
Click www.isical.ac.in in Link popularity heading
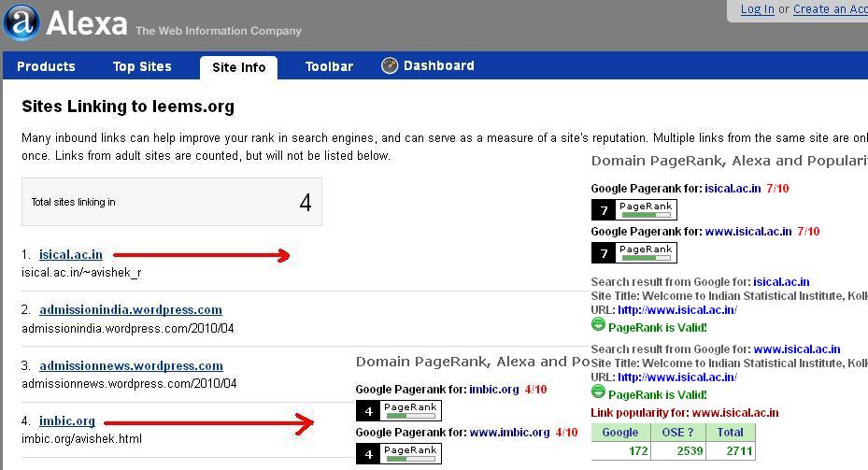[x=735, y=413]
